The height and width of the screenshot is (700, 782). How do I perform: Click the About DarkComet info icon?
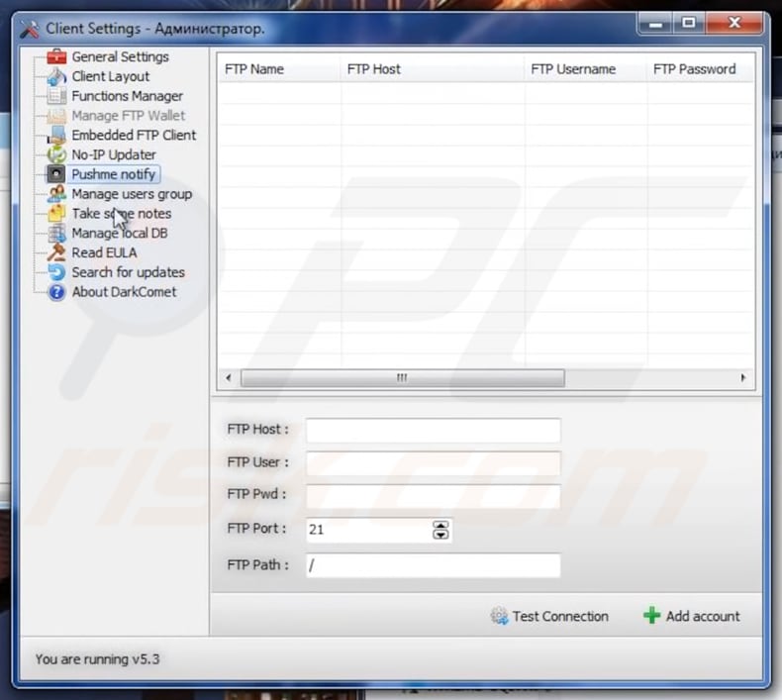tap(56, 292)
